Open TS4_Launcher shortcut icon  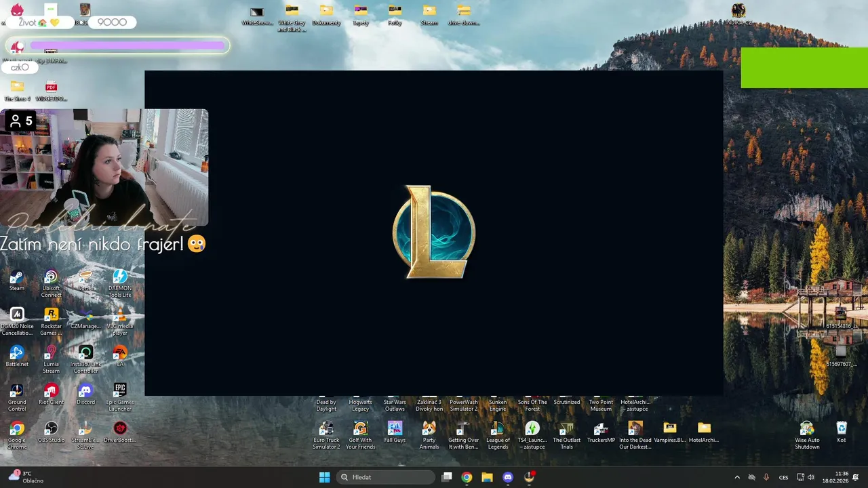[532, 435]
